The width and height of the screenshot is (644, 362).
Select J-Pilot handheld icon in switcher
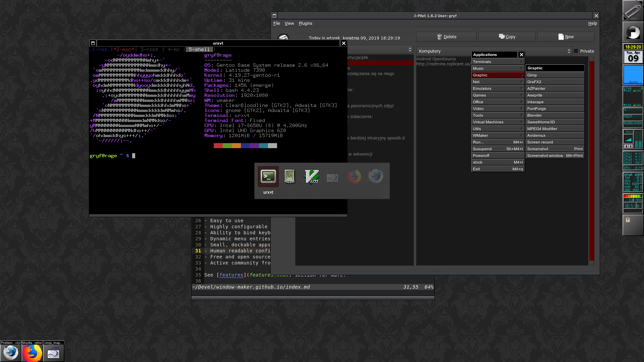[x=289, y=177]
